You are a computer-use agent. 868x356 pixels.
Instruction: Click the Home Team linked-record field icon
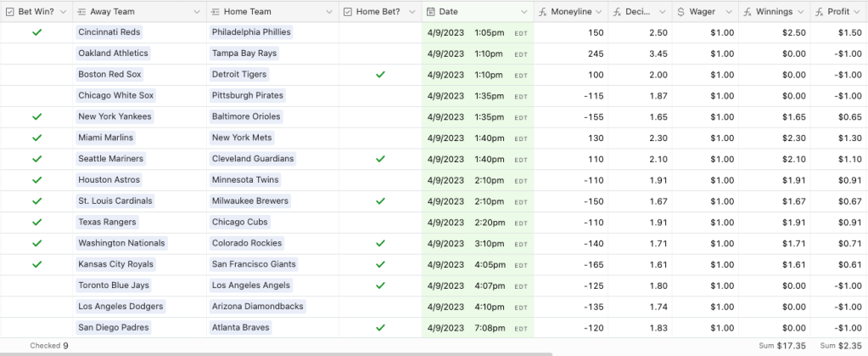click(216, 12)
